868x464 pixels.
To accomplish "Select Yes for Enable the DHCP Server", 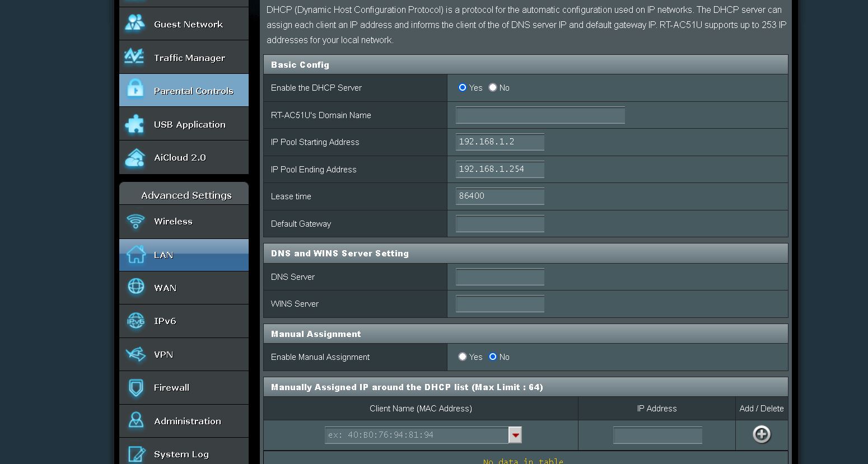I will (x=462, y=87).
